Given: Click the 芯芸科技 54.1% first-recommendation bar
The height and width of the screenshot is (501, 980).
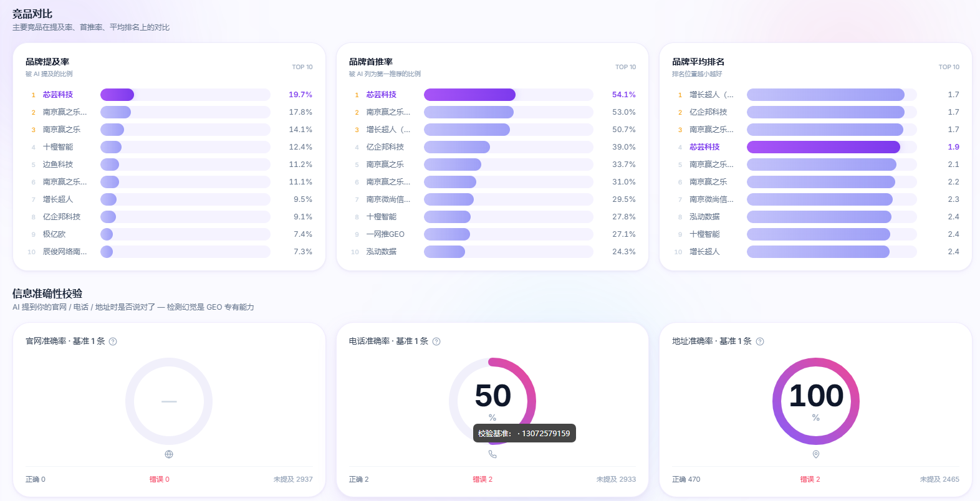Looking at the screenshot, I should click(469, 95).
